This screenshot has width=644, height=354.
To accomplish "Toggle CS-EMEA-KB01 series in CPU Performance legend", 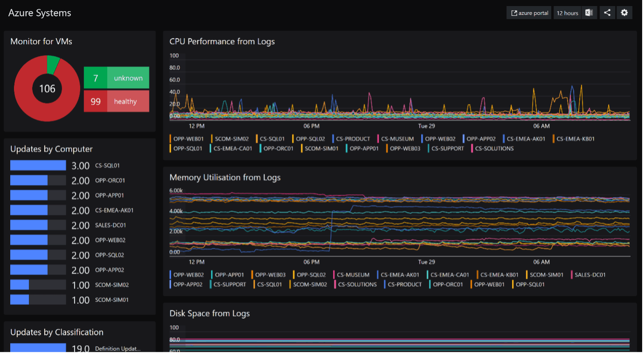I will tap(574, 139).
